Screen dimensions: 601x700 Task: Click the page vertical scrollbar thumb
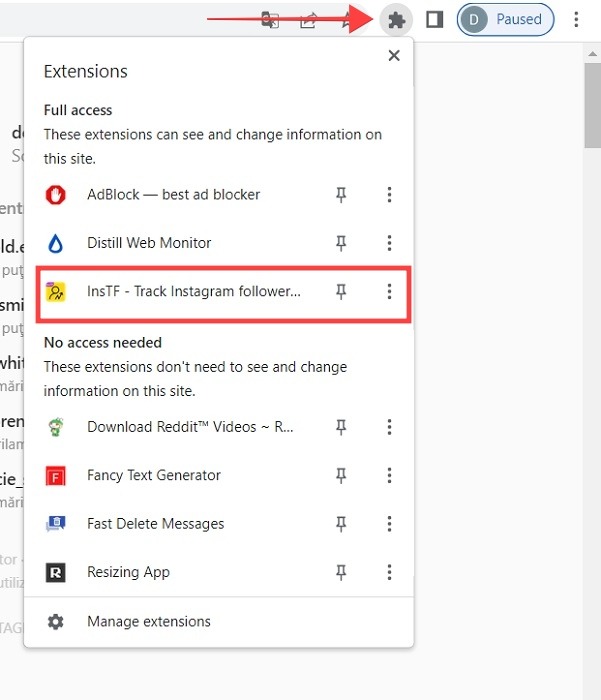coord(593,105)
